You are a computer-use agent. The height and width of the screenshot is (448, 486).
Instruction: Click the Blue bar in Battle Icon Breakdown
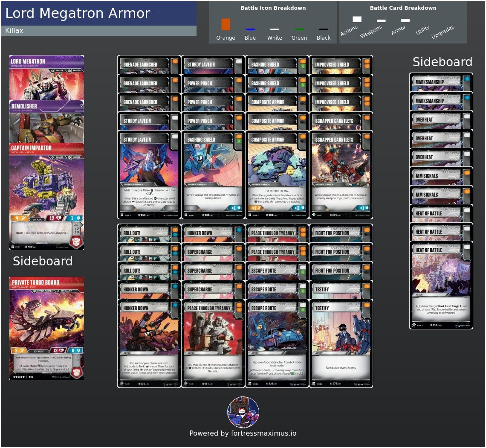pyautogui.click(x=250, y=29)
